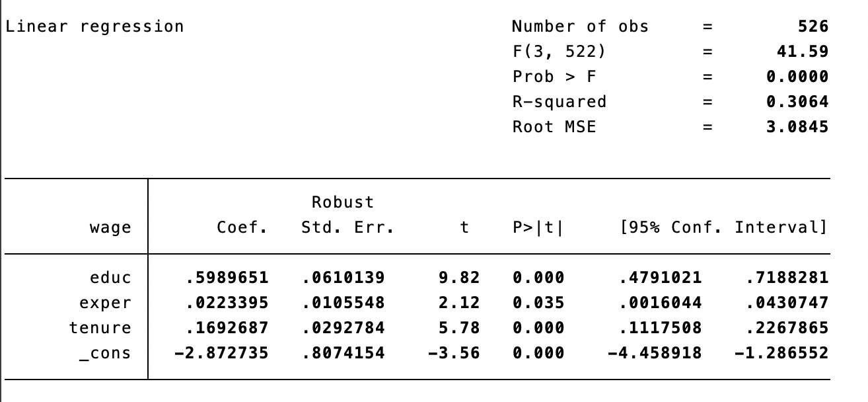
Task: Click the _cons coefficient -2.872735
Action: pos(222,353)
